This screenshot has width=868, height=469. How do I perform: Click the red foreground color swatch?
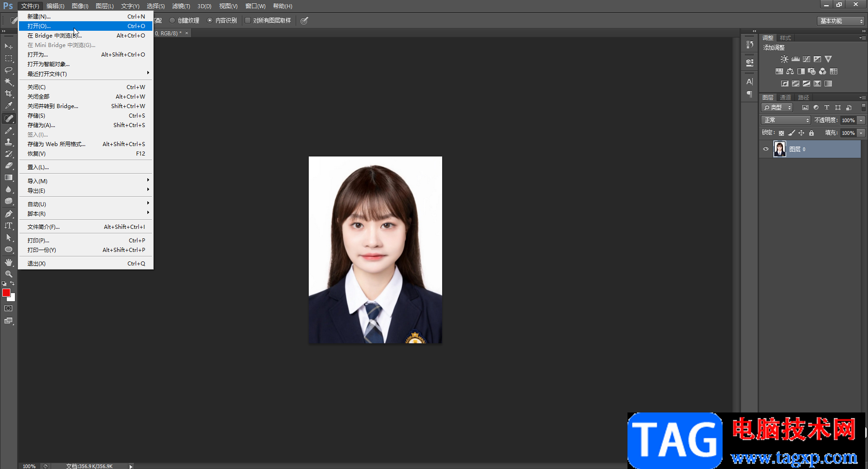(6, 293)
